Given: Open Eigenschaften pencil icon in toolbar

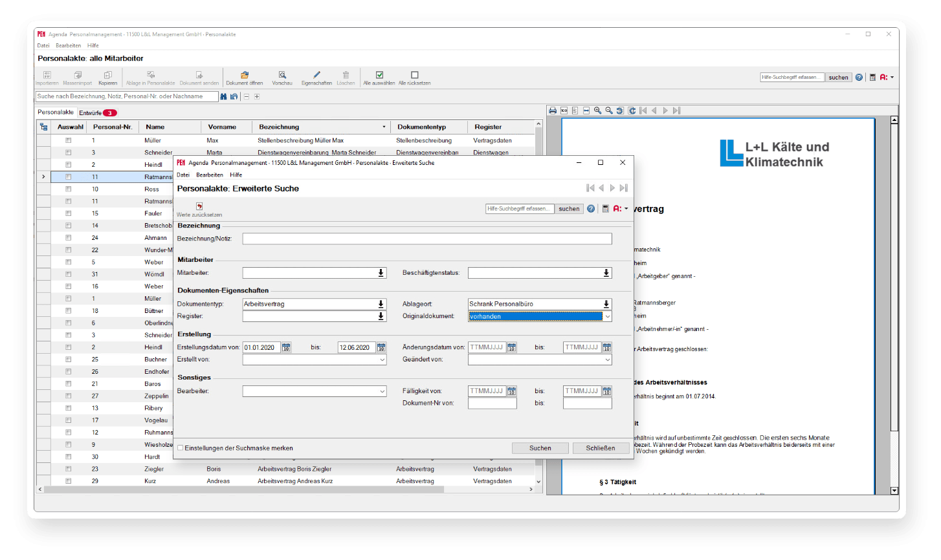Looking at the screenshot, I should [x=316, y=75].
